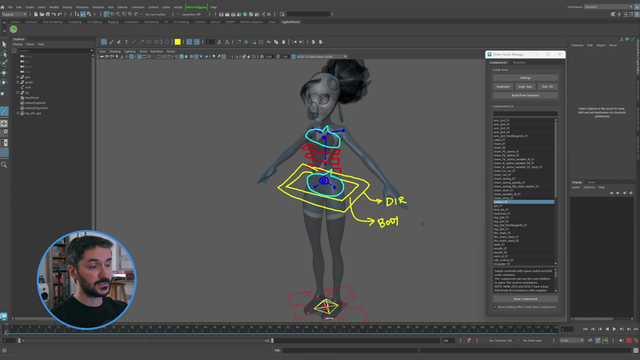The height and width of the screenshot is (360, 640).
Task: Click the trash delete icon in annotation toolbar
Action: (x=284, y=42)
